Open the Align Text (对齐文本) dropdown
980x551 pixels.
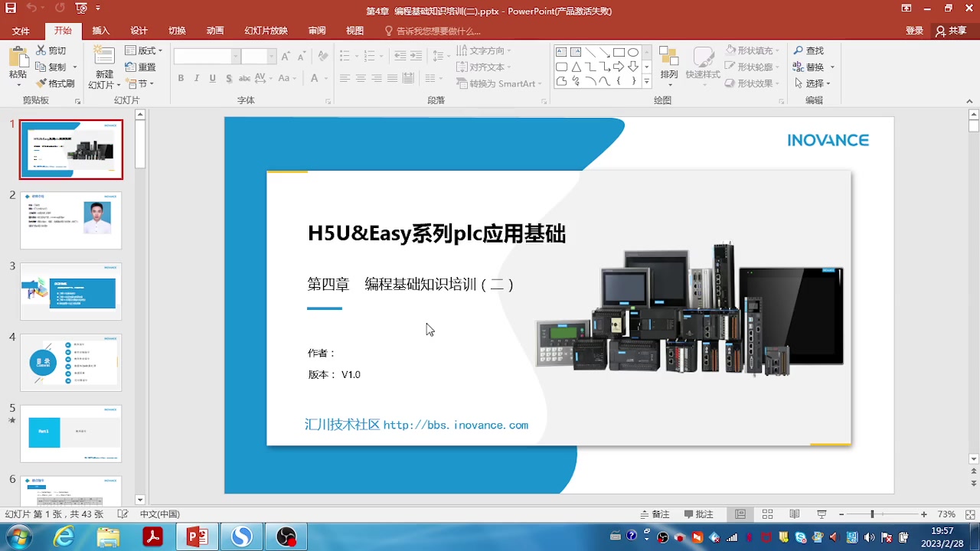click(484, 67)
